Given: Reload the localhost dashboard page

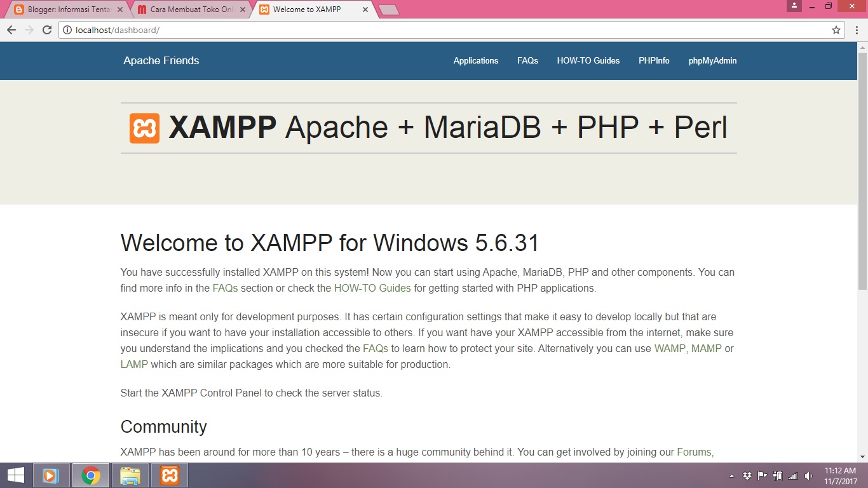Looking at the screenshot, I should tap(46, 30).
